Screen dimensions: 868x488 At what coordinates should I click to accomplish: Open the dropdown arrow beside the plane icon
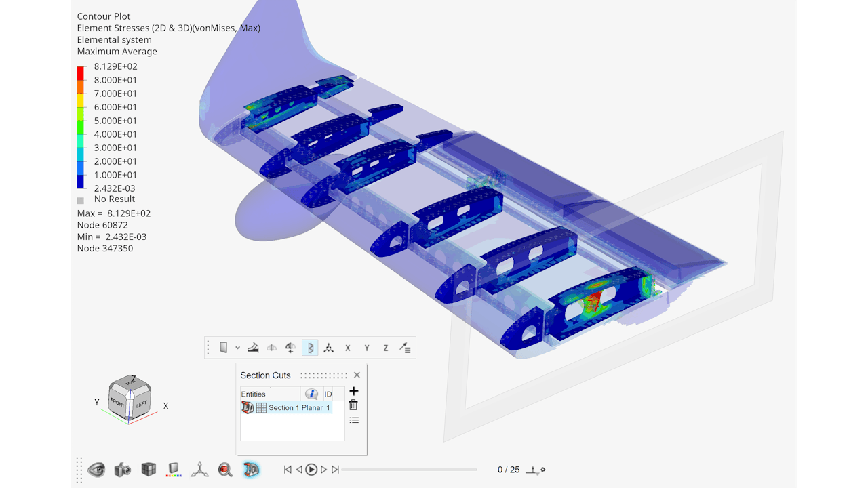tap(237, 348)
